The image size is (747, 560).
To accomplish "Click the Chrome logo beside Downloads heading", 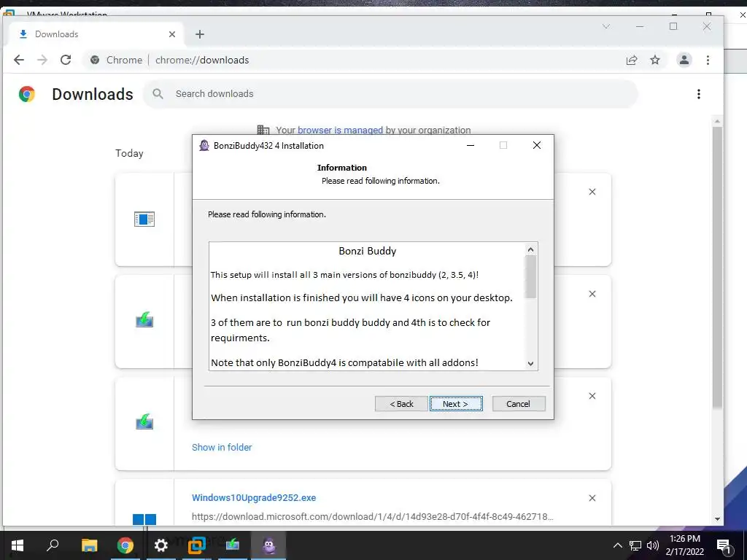I will pyautogui.click(x=27, y=94).
